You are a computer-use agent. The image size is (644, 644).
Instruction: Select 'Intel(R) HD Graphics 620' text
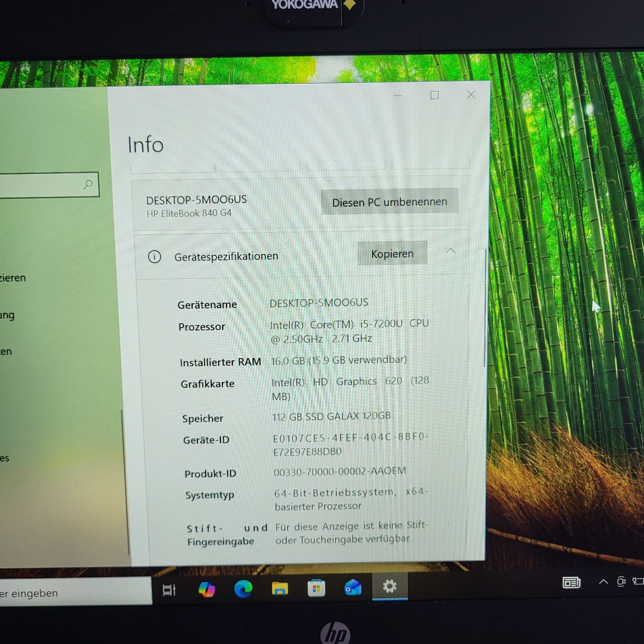[x=337, y=382]
